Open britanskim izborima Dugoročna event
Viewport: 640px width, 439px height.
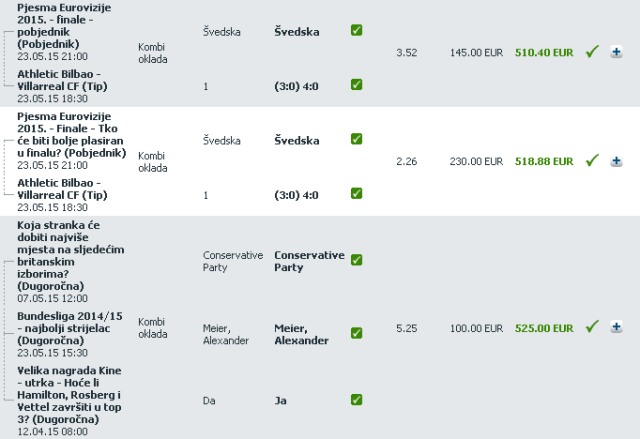click(71, 255)
